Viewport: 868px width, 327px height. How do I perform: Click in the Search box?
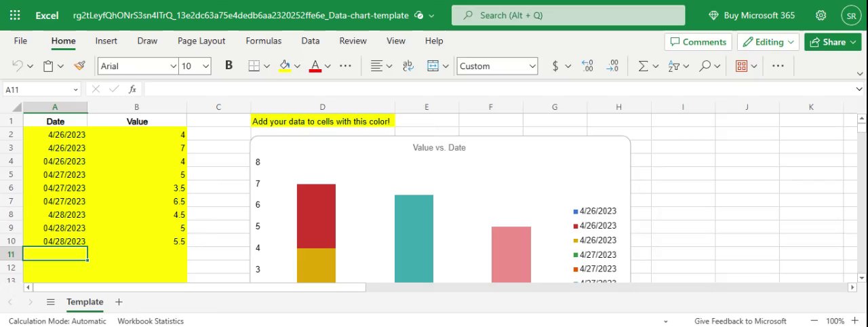tap(568, 15)
